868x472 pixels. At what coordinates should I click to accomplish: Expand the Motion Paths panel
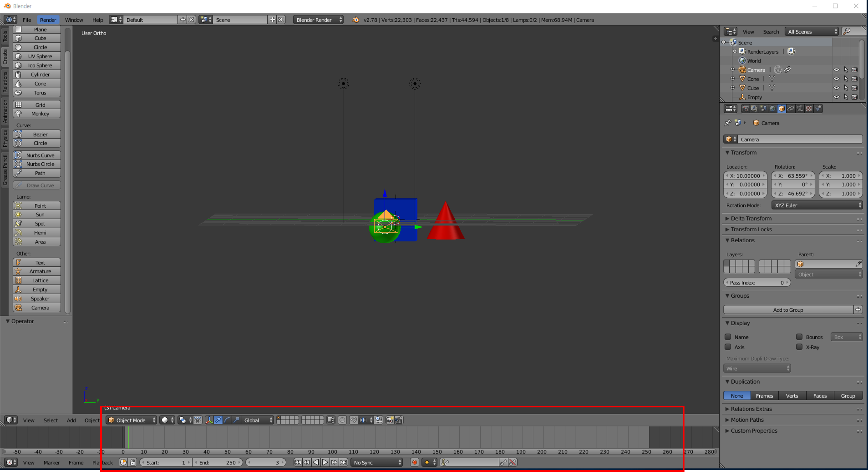tap(747, 420)
